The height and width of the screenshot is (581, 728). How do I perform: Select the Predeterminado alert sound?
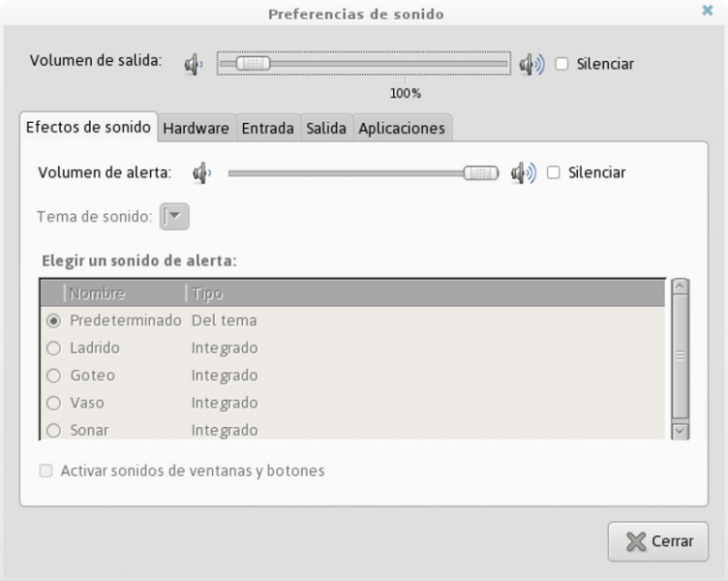[54, 321]
